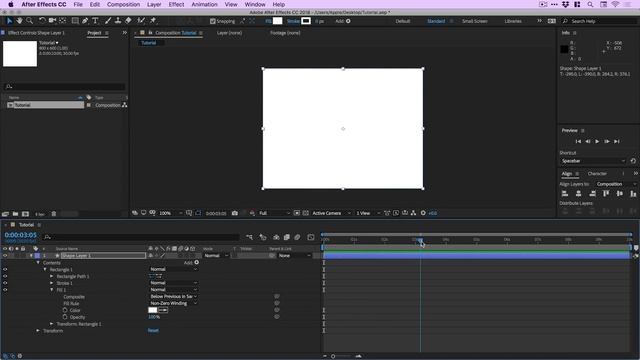640x360 pixels.
Task: Switch to the Character panel tab
Action: tap(597, 173)
